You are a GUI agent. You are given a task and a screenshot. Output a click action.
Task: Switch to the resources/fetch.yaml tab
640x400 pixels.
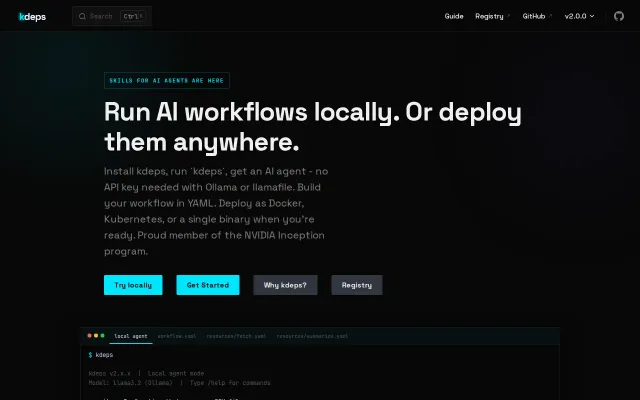tap(236, 336)
